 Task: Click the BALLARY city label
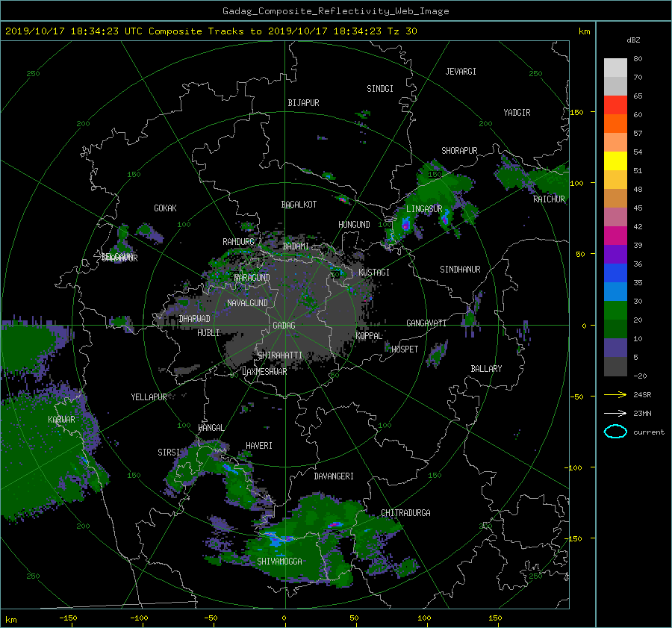486,369
